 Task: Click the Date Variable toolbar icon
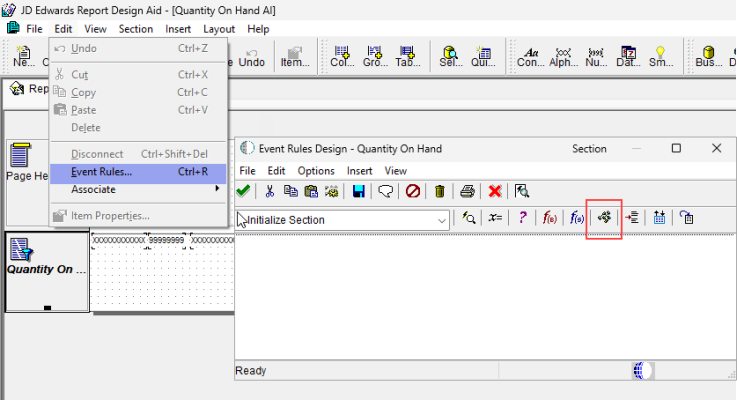pyautogui.click(x=628, y=56)
